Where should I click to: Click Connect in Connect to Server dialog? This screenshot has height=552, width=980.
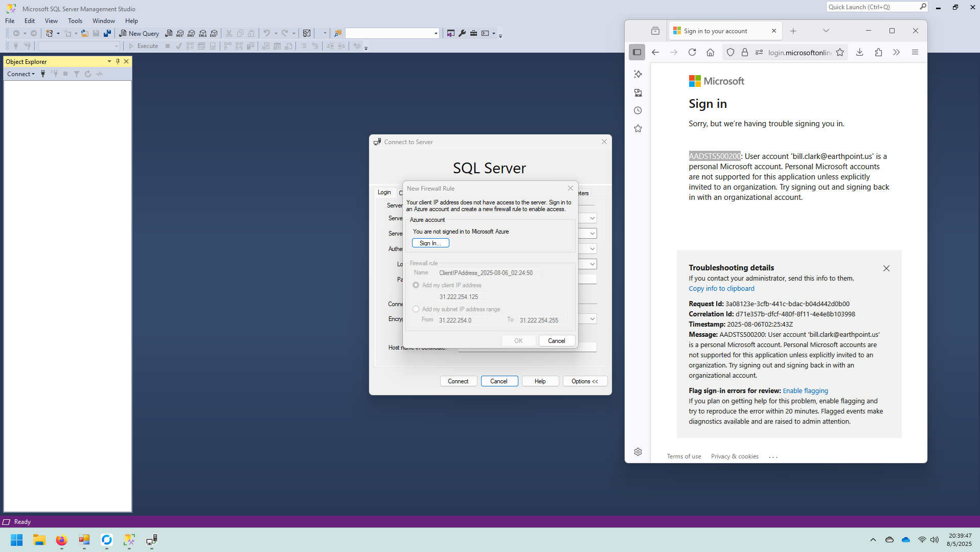pos(458,381)
